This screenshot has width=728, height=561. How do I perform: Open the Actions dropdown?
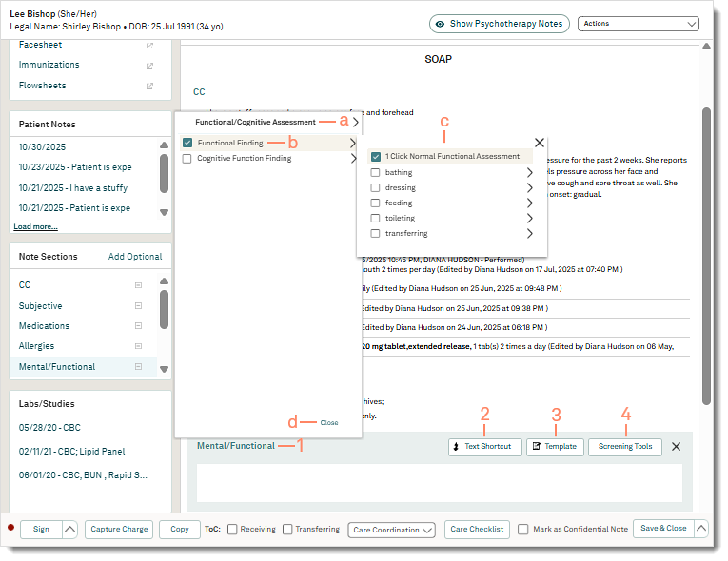pyautogui.click(x=638, y=24)
